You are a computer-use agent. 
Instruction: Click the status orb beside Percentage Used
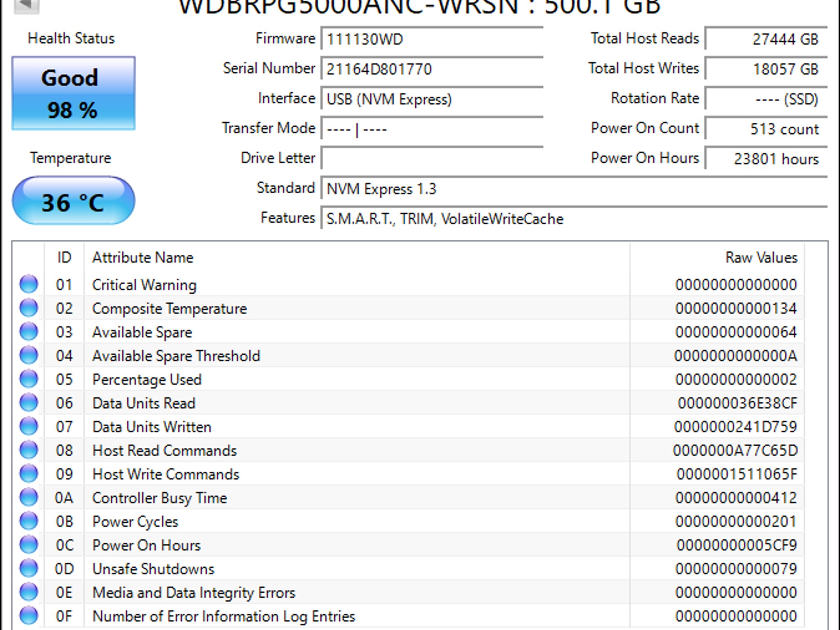tap(29, 379)
